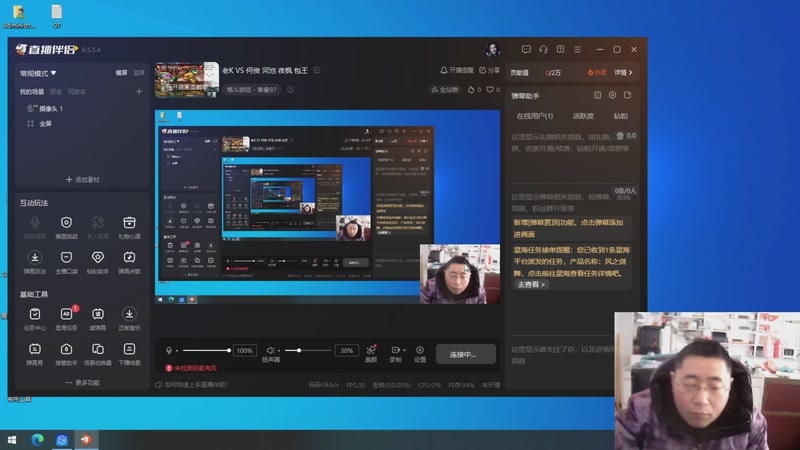Switch to 横屏 landscape mode
Image resolution: width=800 pixels, height=450 pixels.
121,73
